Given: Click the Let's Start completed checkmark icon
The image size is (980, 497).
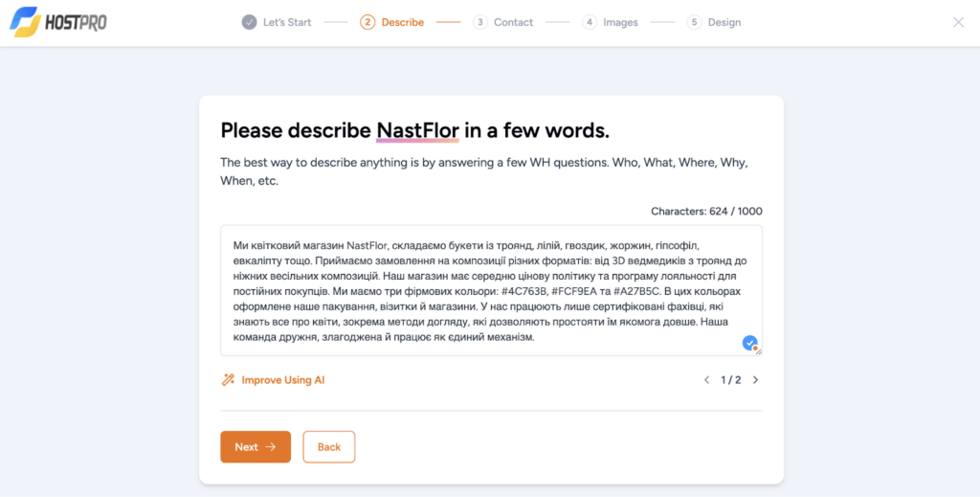Looking at the screenshot, I should pyautogui.click(x=249, y=23).
